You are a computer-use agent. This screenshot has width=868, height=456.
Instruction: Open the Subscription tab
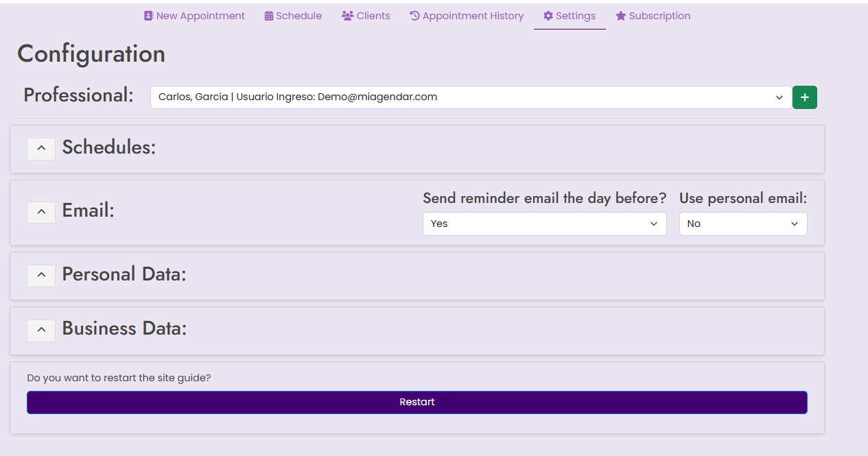653,16
